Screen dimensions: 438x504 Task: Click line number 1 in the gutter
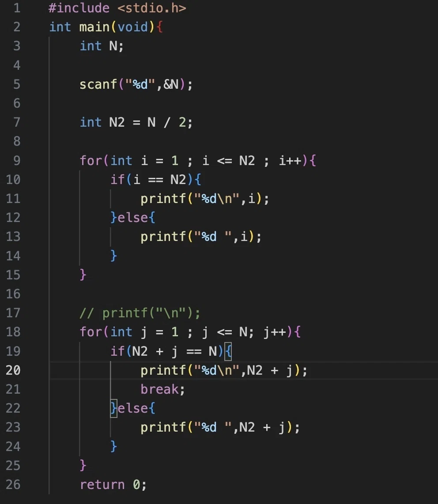point(17,8)
